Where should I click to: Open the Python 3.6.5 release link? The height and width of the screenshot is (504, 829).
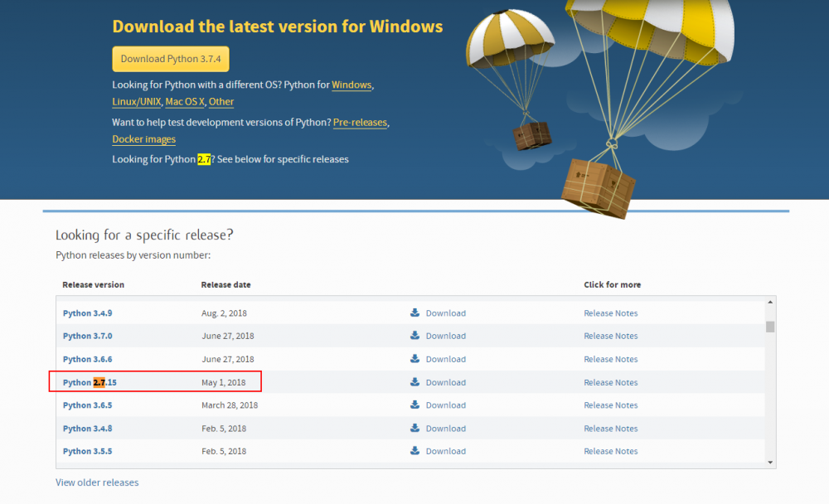point(87,405)
